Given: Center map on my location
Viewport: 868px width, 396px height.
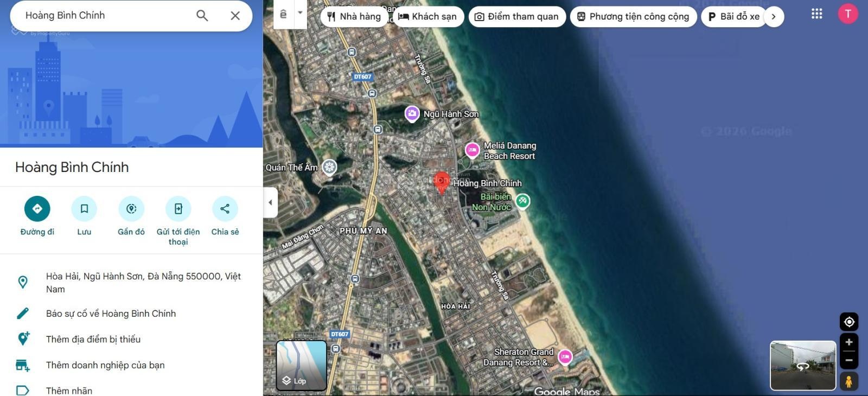Looking at the screenshot, I should (849, 322).
